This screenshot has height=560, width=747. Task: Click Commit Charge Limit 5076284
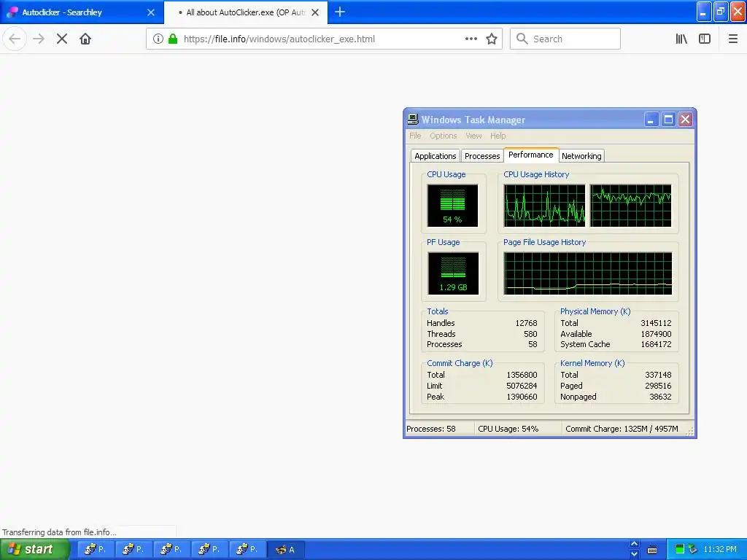(522, 386)
